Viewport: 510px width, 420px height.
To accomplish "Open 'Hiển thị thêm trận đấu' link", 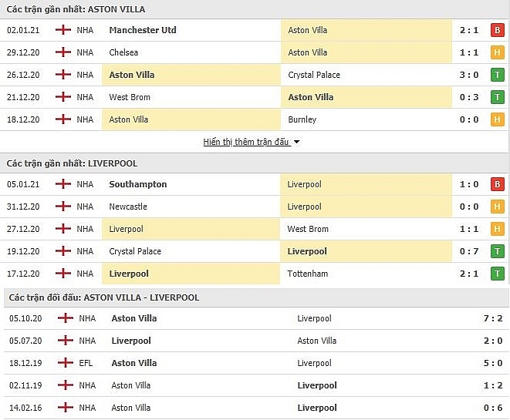I will [x=246, y=142].
